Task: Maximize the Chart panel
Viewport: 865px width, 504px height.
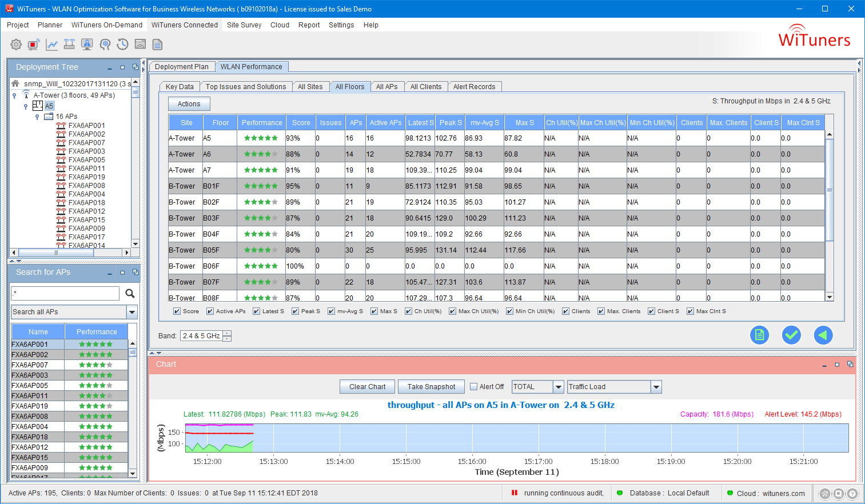Action: [x=837, y=365]
